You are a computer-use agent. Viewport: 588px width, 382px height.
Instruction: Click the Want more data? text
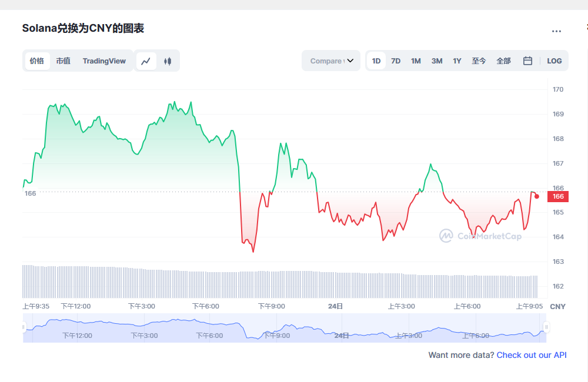(461, 355)
